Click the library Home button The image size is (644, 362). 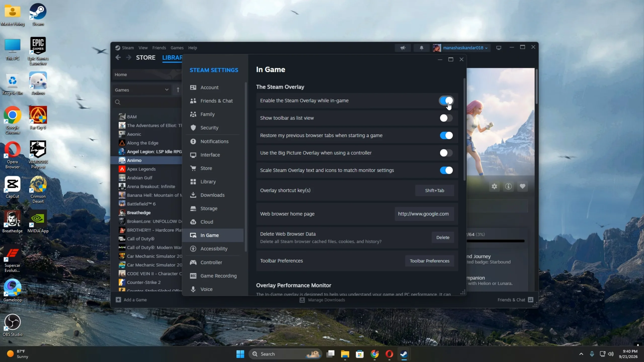(147, 74)
